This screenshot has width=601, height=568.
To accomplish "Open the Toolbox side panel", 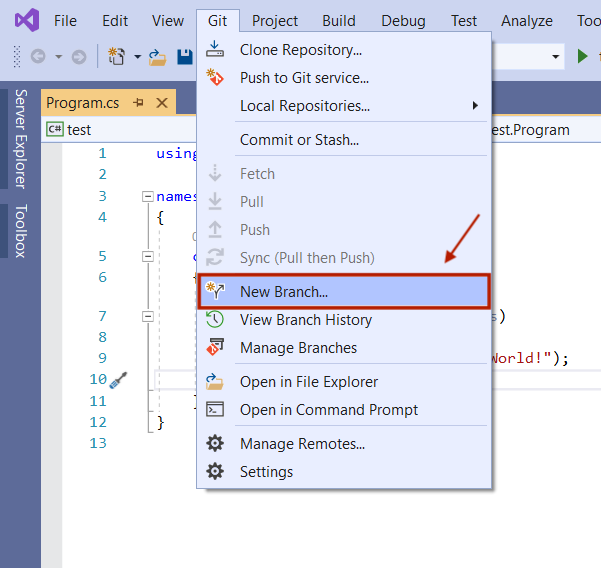I will pos(20,232).
